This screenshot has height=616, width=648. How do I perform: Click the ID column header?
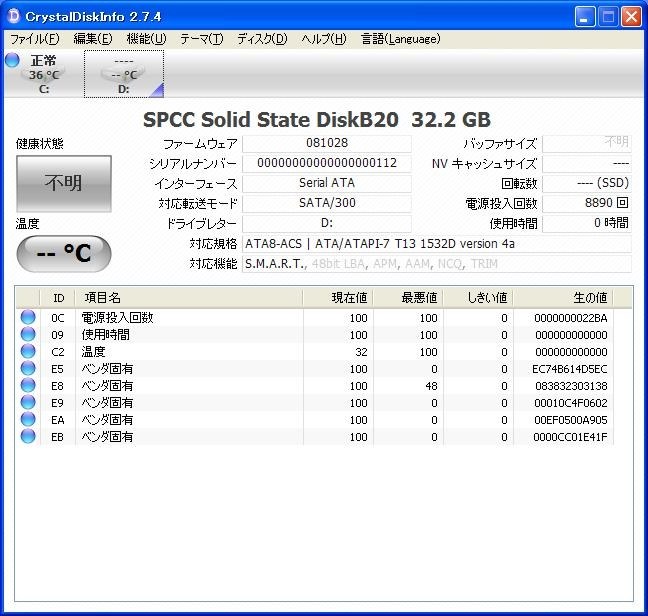tap(58, 297)
